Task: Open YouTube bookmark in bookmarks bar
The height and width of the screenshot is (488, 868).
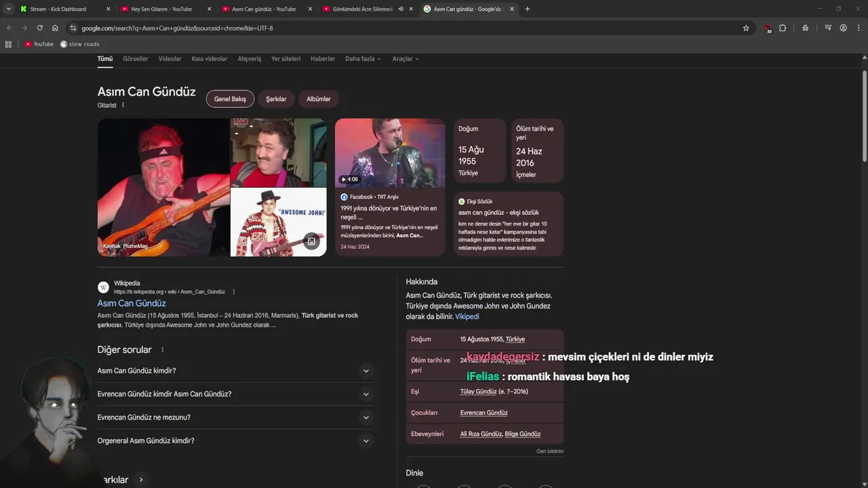Action: coord(39,44)
